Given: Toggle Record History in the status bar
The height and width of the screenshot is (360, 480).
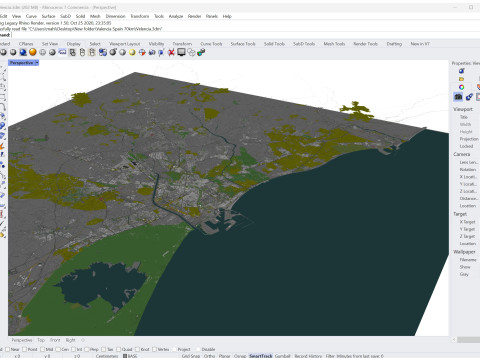Looking at the screenshot, I should pyautogui.click(x=308, y=356).
